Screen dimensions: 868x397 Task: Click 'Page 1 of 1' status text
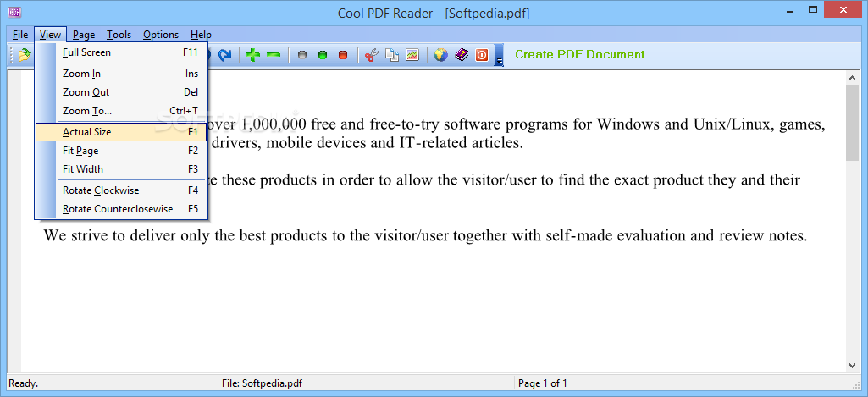point(543,383)
